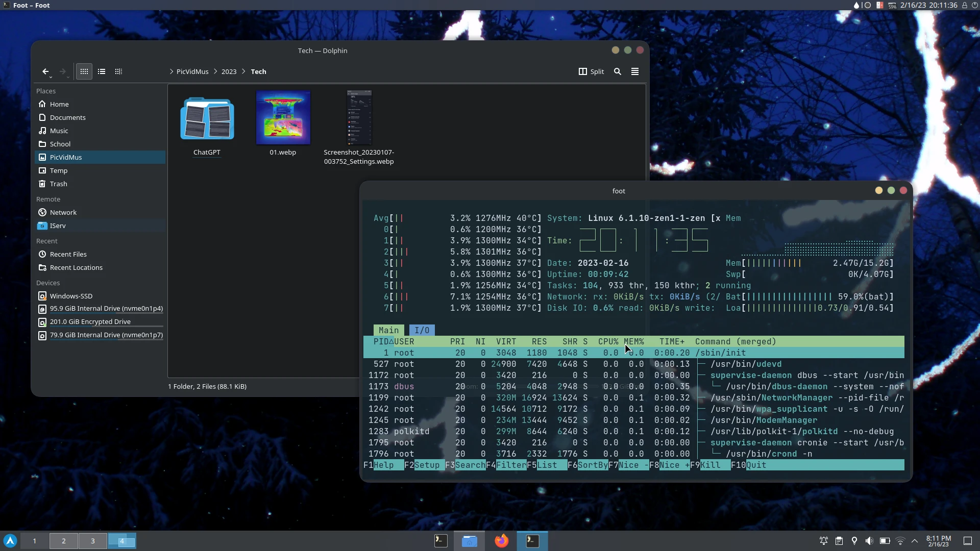Open Music in Places sidebar
The width and height of the screenshot is (980, 551).
pos(100,131)
